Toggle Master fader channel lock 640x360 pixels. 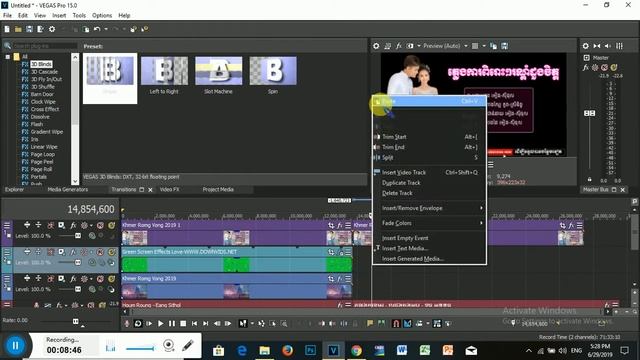(589, 179)
